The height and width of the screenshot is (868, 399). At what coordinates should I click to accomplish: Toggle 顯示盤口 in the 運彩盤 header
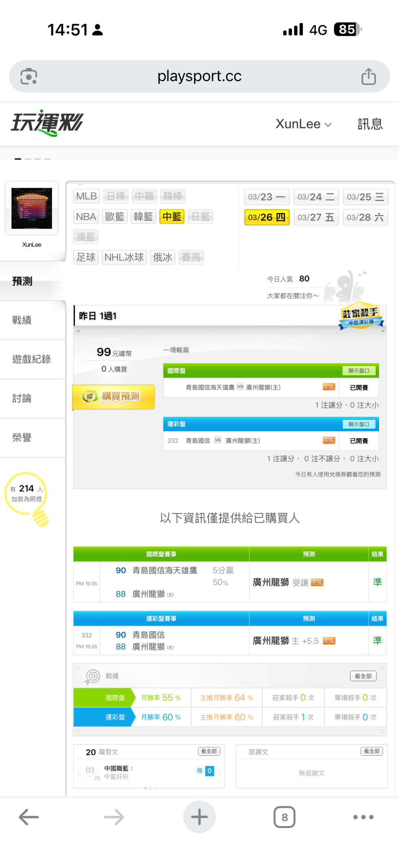pyautogui.click(x=358, y=424)
